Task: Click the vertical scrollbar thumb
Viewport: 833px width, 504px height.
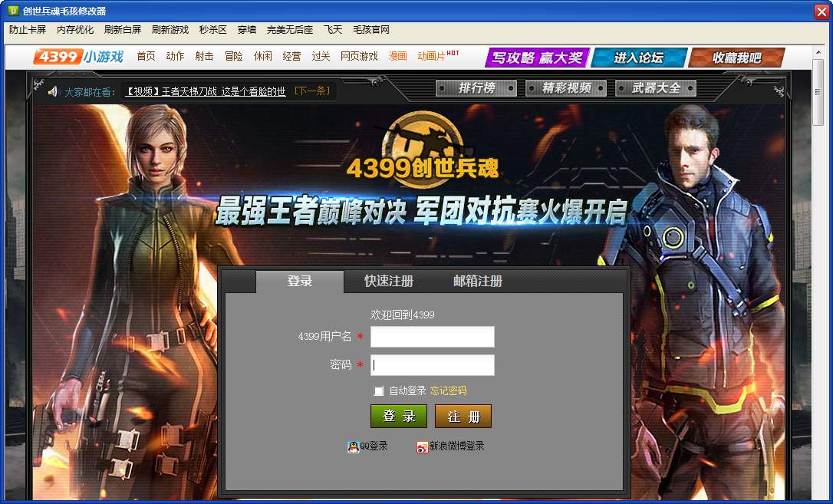Action: coord(818,92)
